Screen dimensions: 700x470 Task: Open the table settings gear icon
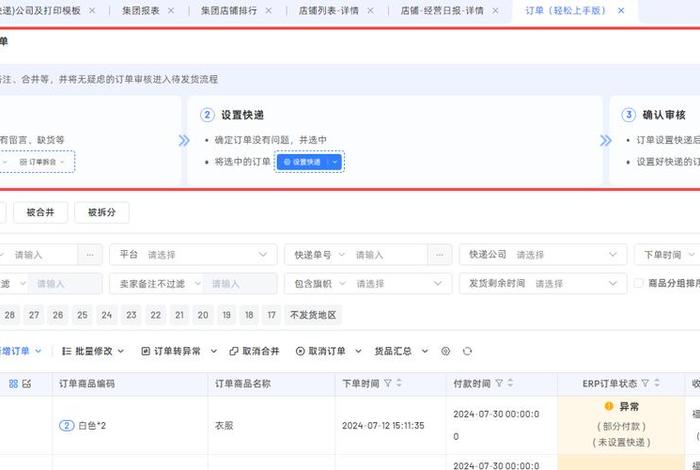click(446, 351)
